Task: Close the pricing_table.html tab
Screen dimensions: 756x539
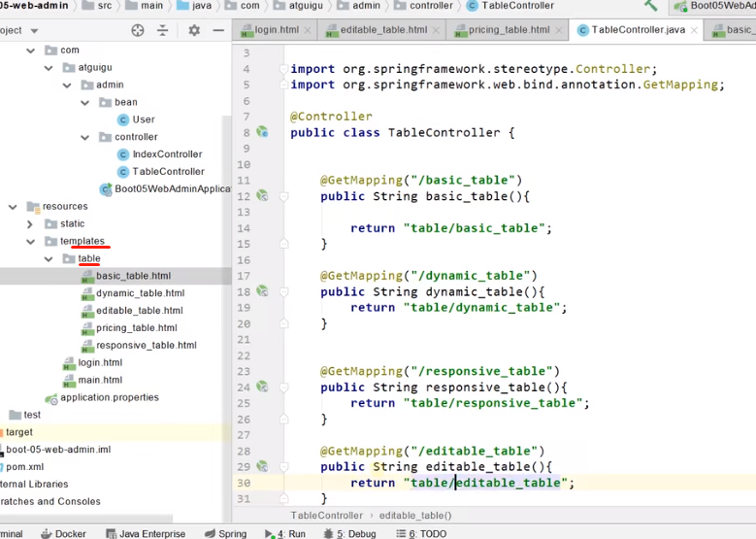Action: click(558, 30)
